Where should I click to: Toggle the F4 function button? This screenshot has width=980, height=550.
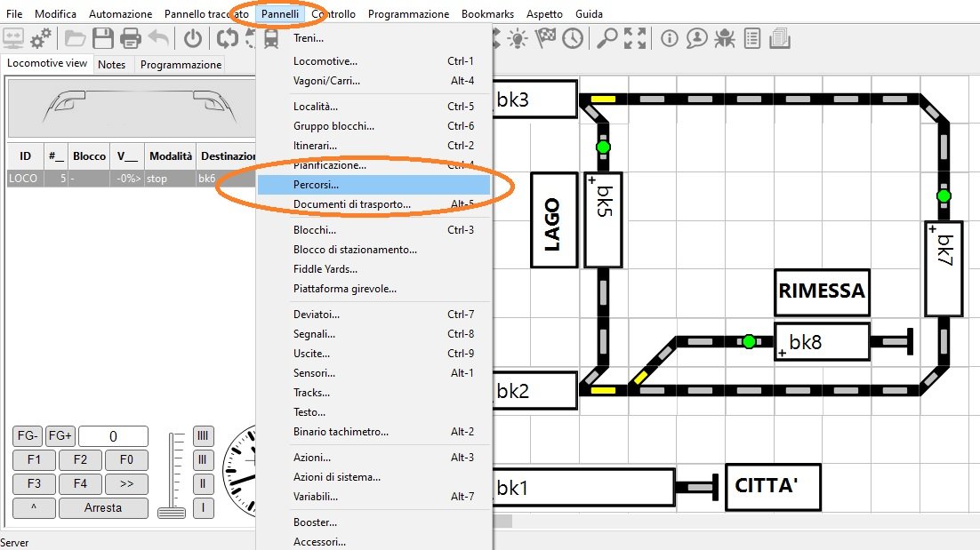pyautogui.click(x=80, y=484)
